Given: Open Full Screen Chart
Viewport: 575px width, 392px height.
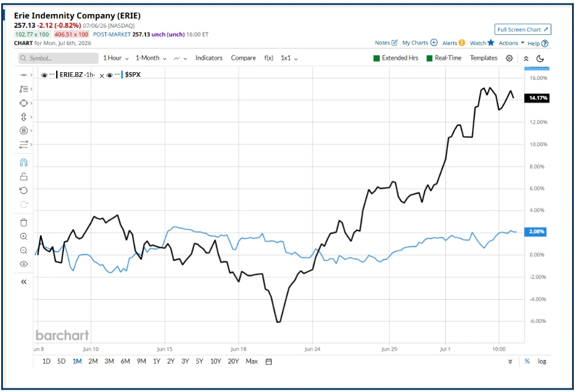Looking at the screenshot, I should point(522,30).
